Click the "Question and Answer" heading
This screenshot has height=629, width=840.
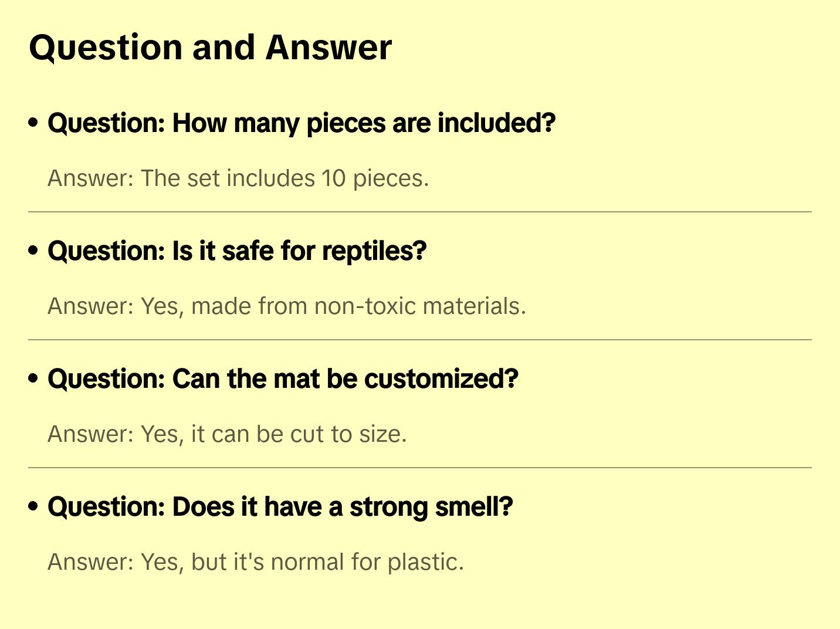(211, 48)
